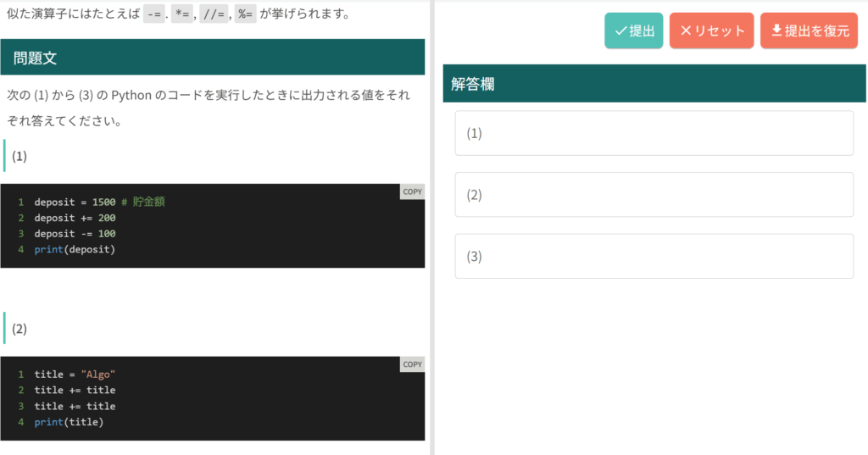
Task: Click the inline code chip "//="
Action: (214, 14)
